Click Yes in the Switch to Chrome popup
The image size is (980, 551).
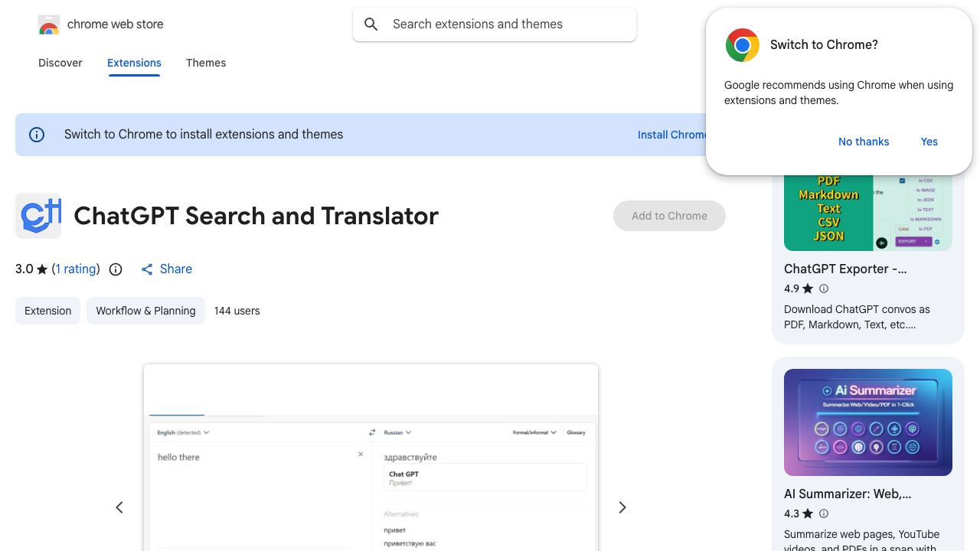(929, 142)
